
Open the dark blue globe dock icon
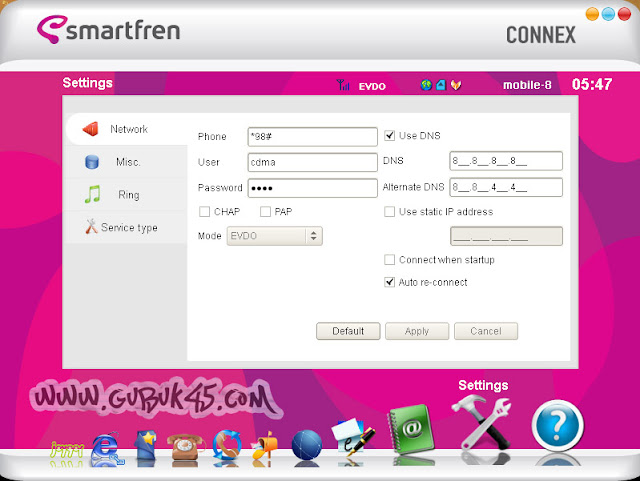coord(307,445)
